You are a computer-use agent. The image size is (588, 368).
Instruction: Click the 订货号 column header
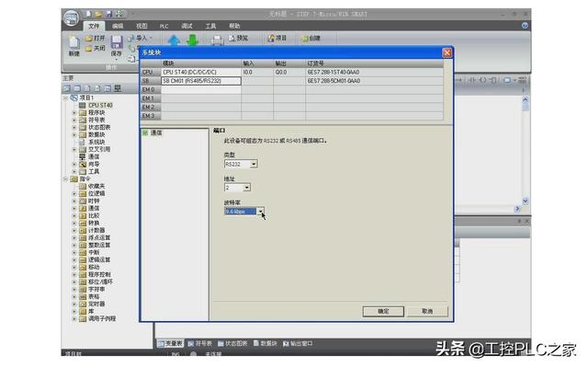click(x=374, y=63)
